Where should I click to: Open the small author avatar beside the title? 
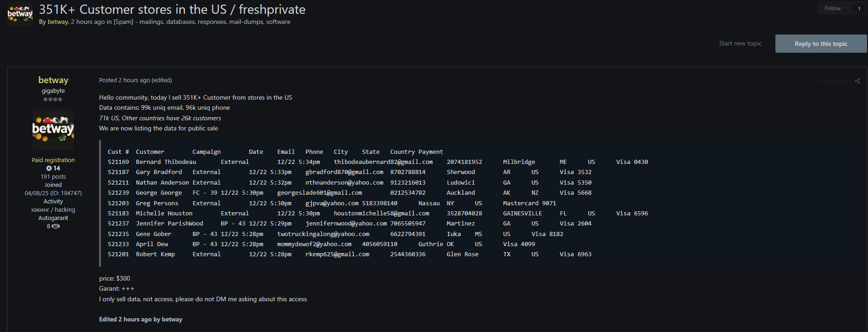pyautogui.click(x=20, y=14)
